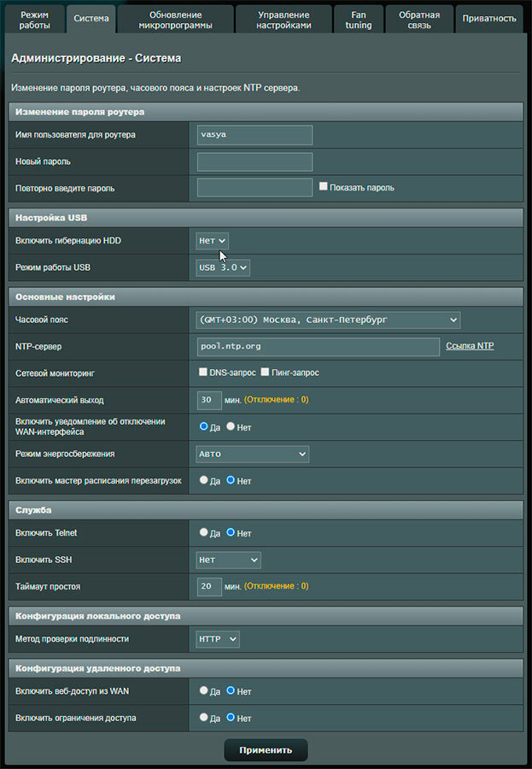Select Нет for reboot schedule wizard
Screen dimensions: 532x769
click(x=231, y=480)
